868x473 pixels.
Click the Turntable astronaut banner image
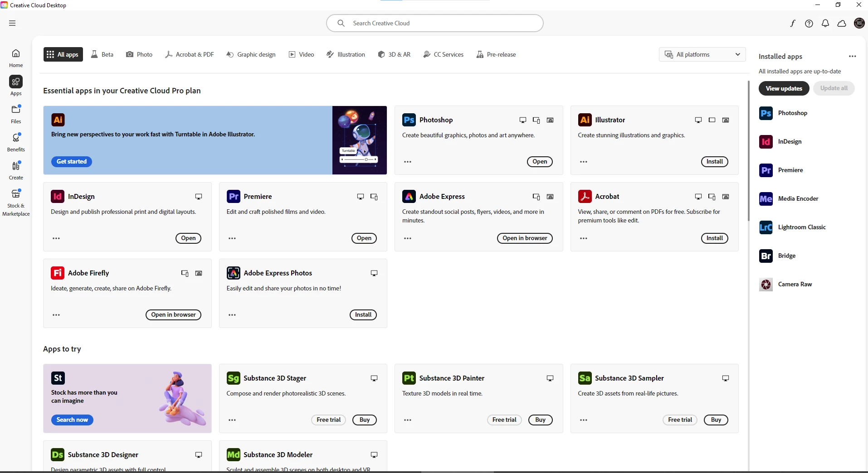[x=360, y=140]
